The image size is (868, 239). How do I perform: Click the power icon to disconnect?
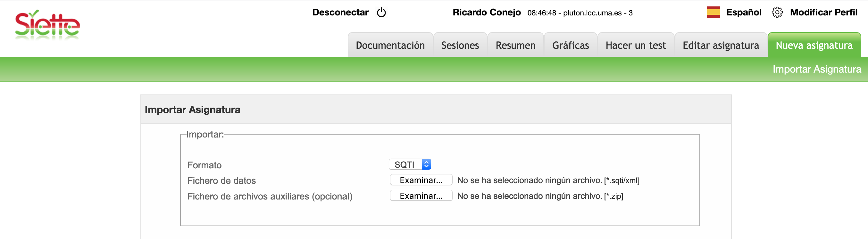381,13
